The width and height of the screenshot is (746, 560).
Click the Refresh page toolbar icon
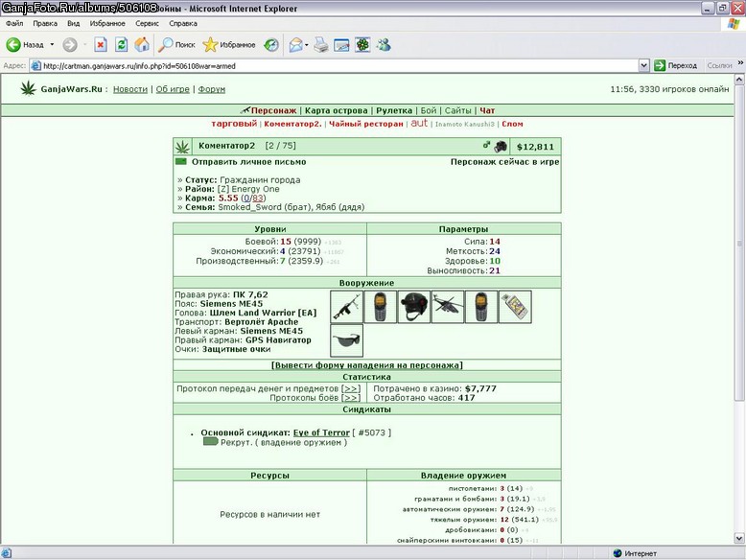point(122,45)
